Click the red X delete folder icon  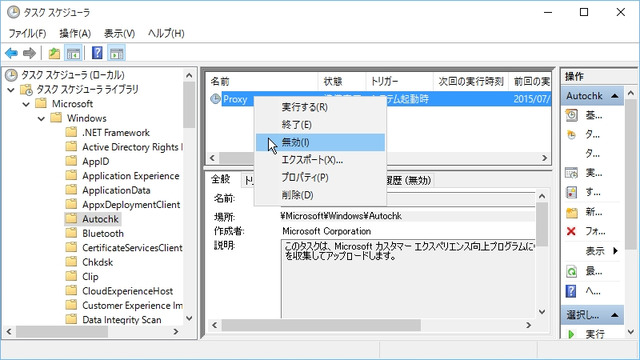tap(571, 231)
